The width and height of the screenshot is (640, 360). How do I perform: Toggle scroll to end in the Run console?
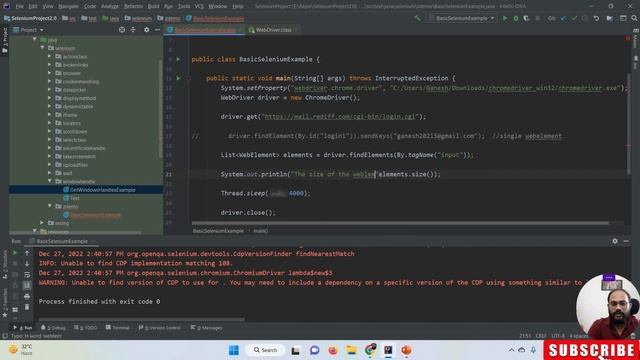(x=27, y=285)
